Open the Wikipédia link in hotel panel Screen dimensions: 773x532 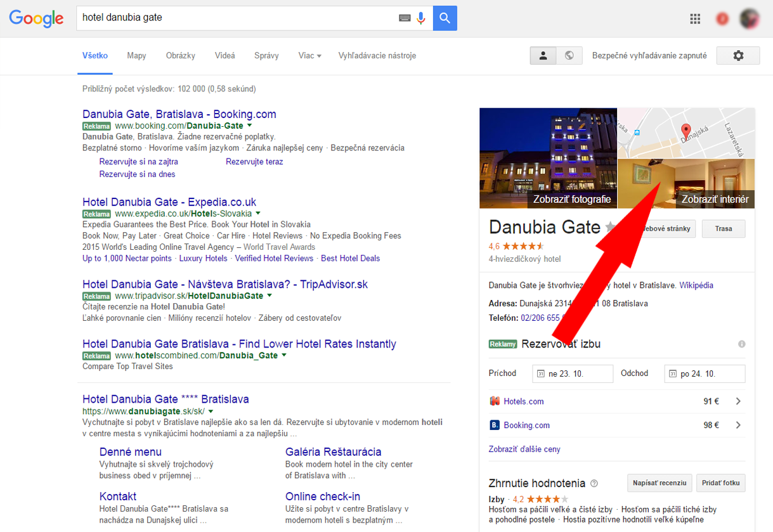tap(696, 285)
